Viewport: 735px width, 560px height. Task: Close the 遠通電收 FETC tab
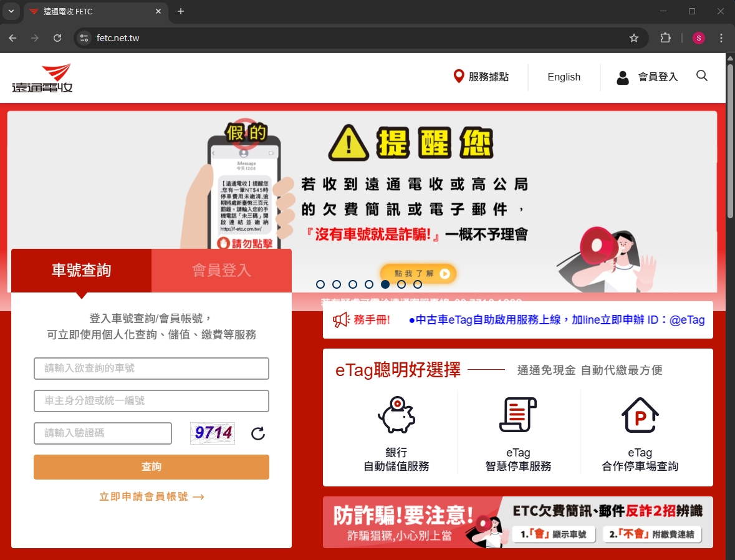[x=158, y=11]
